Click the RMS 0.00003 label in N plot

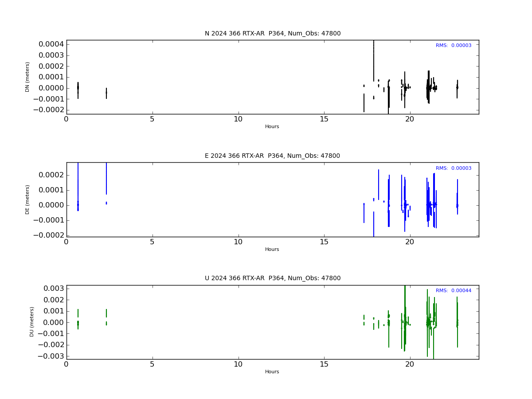click(454, 46)
